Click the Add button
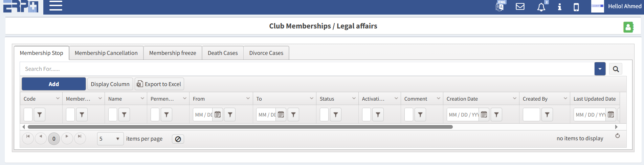This screenshot has height=165, width=644. [x=53, y=84]
